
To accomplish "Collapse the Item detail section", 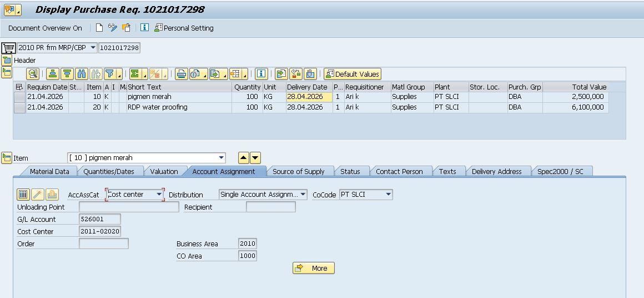I will tap(7, 158).
